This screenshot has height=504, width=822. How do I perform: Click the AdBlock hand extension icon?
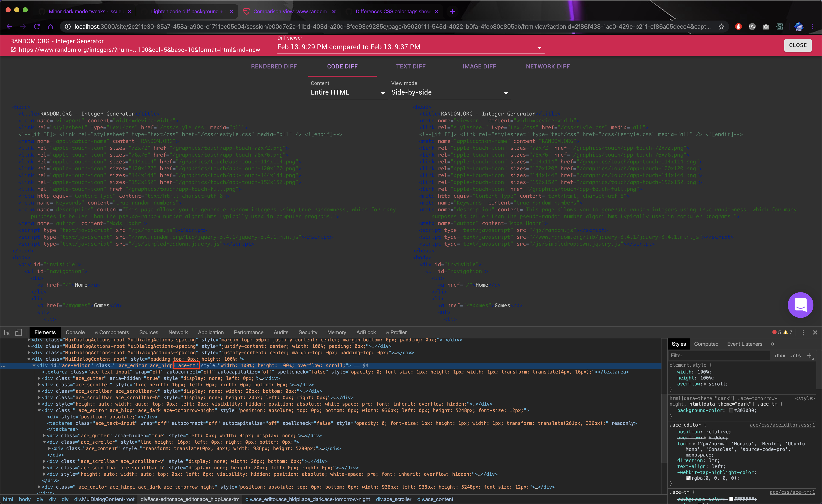pyautogui.click(x=738, y=27)
